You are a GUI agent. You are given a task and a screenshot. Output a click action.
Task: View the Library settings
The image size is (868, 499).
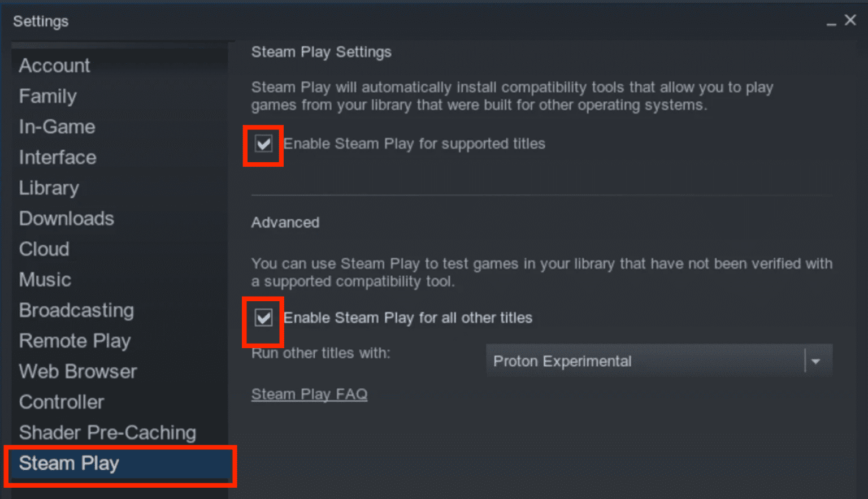click(x=49, y=188)
